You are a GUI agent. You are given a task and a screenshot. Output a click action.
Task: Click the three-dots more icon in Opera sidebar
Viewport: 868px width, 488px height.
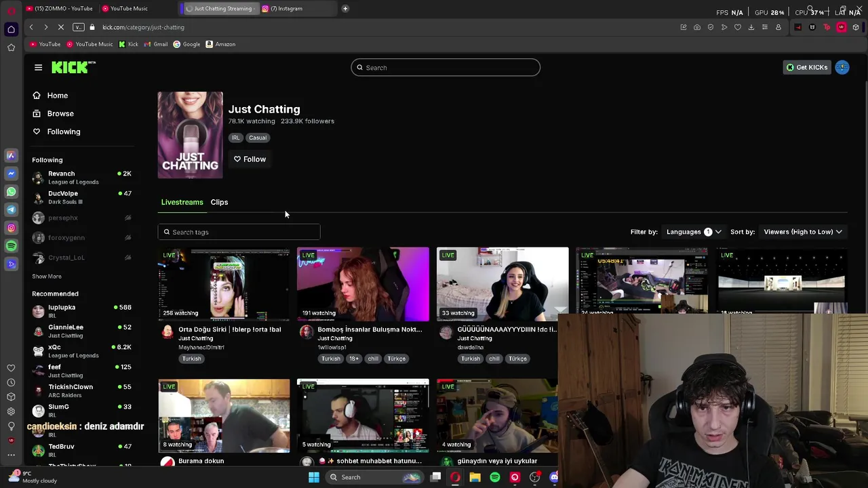[11, 454]
